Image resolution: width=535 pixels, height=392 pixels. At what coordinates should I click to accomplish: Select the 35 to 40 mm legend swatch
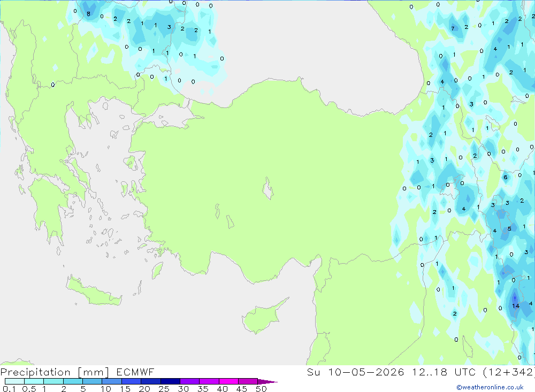(209, 381)
